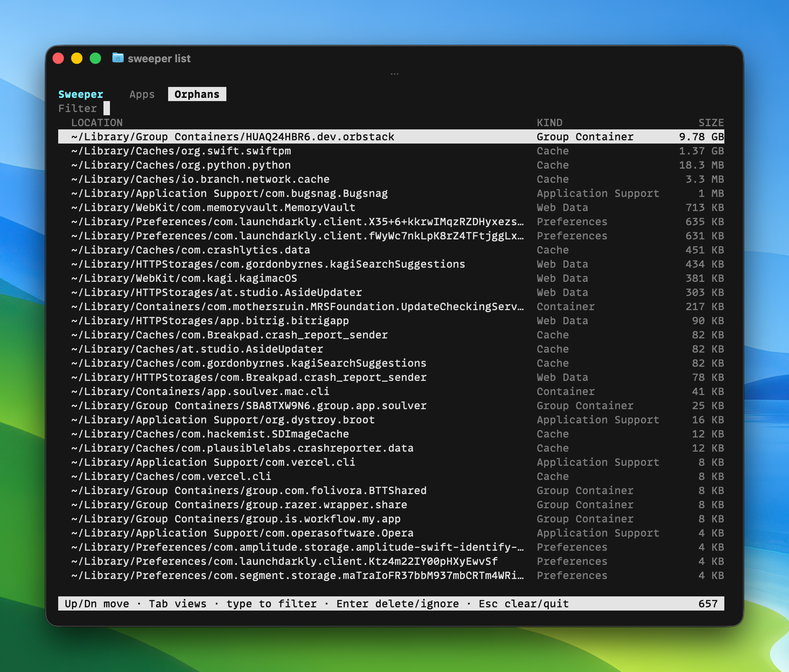Click the 'type to filter' hint
789x672 pixels.
272,604
